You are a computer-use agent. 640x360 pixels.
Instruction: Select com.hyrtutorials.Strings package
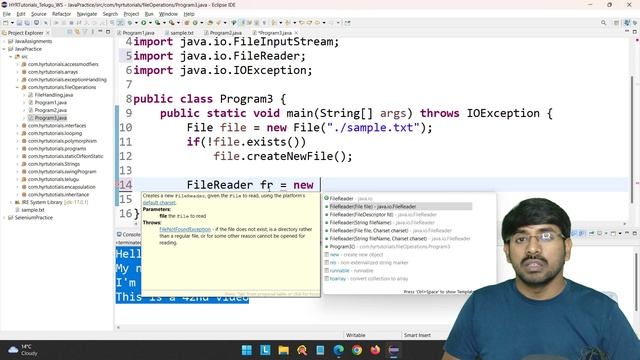[x=53, y=164]
